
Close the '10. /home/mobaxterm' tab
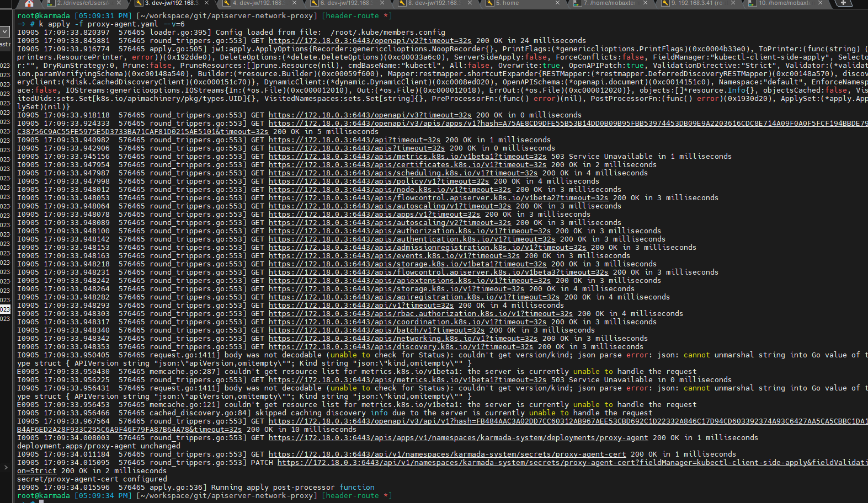pyautogui.click(x=820, y=3)
